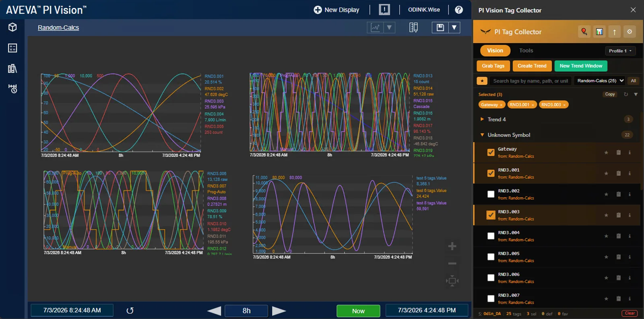Open the Events timer icon in sidebar
Image resolution: width=644 pixels, height=319 pixels.
coord(12,89)
